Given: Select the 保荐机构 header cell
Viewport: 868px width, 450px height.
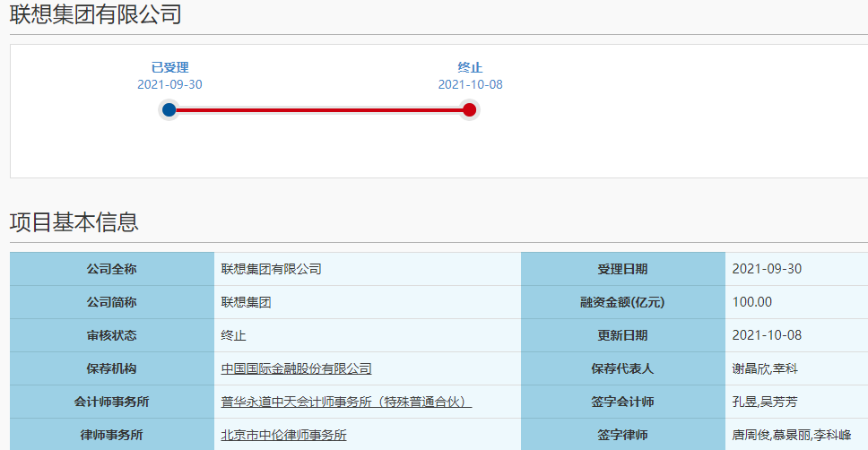Looking at the screenshot, I should 112,368.
